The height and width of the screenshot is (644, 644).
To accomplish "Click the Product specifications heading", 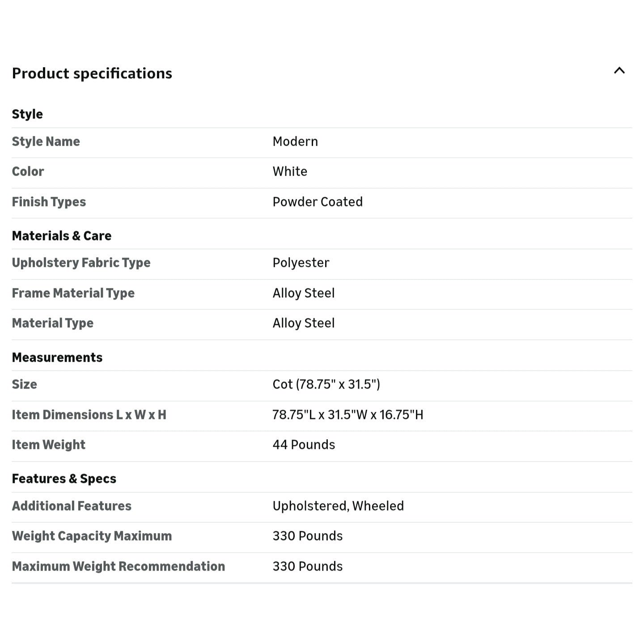I will pyautogui.click(x=92, y=73).
